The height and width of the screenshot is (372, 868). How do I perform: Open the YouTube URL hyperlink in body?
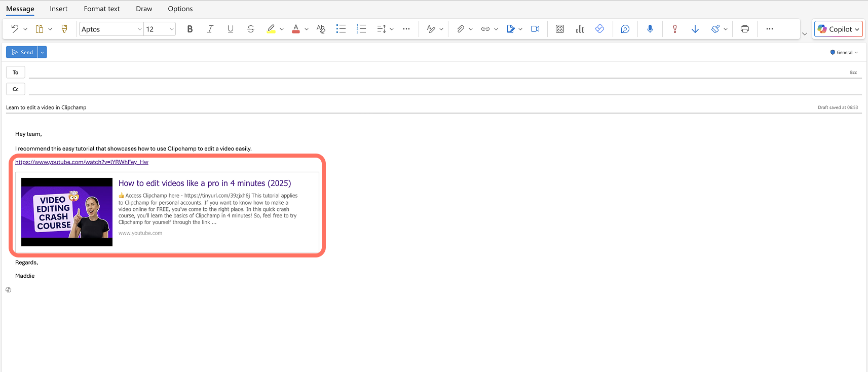pos(82,162)
